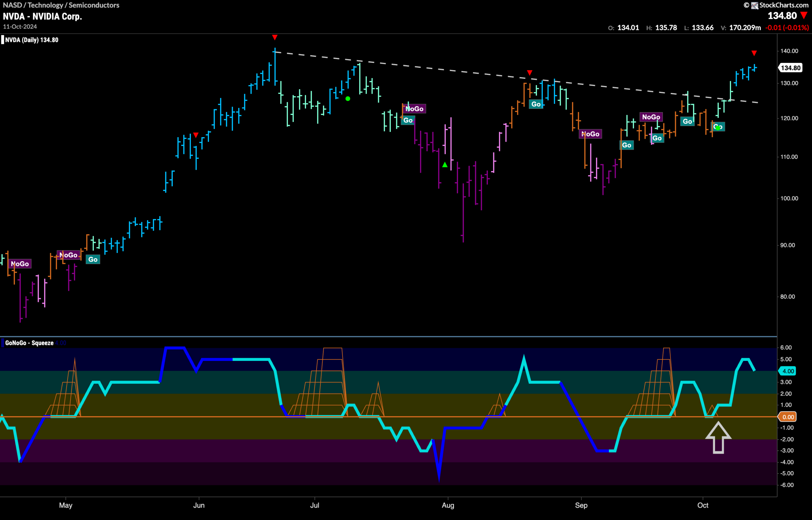Click the GoNoGo - Squeeze panel label
Viewport: 812px width, 520px height.
(29, 343)
